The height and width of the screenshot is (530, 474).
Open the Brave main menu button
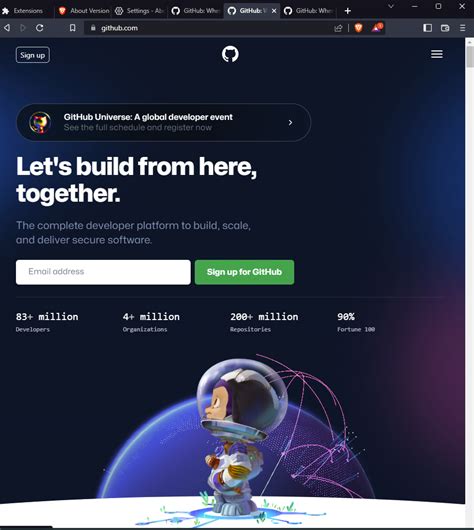click(x=463, y=28)
